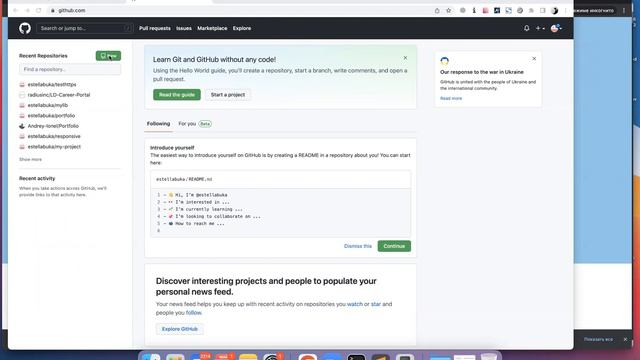This screenshot has height=360, width=640.
Task: Open the user avatar menu
Action: [556, 28]
